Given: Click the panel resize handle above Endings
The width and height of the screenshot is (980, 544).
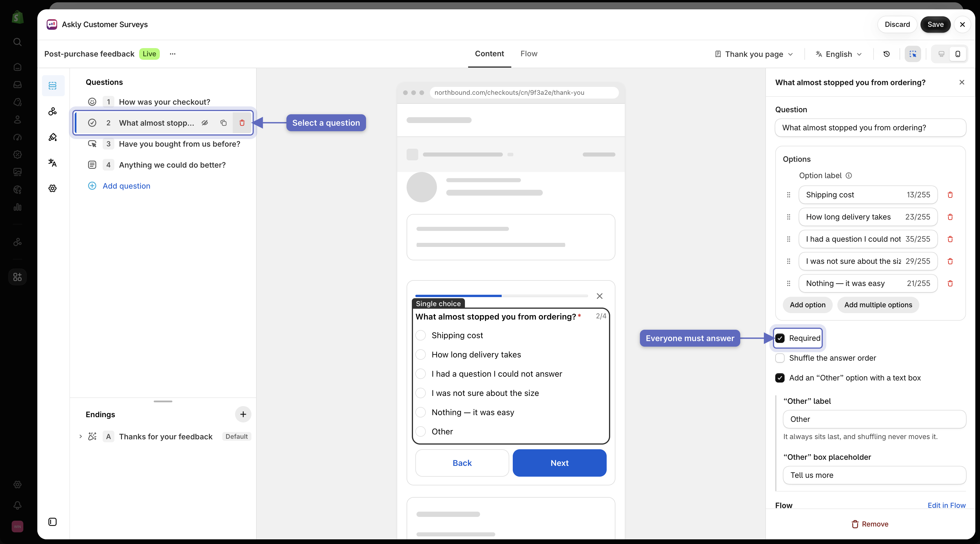Looking at the screenshot, I should click(x=163, y=401).
